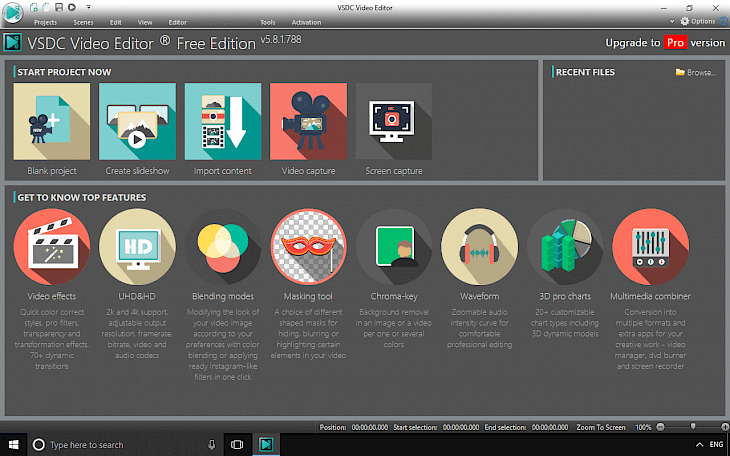Viewport: 730px width, 456px height.
Task: Click the UHD&HD title text
Action: click(x=137, y=296)
